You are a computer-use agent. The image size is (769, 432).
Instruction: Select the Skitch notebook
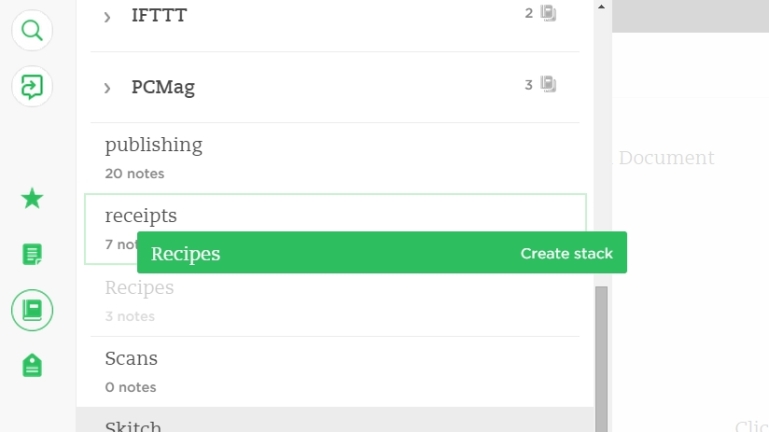click(335, 420)
